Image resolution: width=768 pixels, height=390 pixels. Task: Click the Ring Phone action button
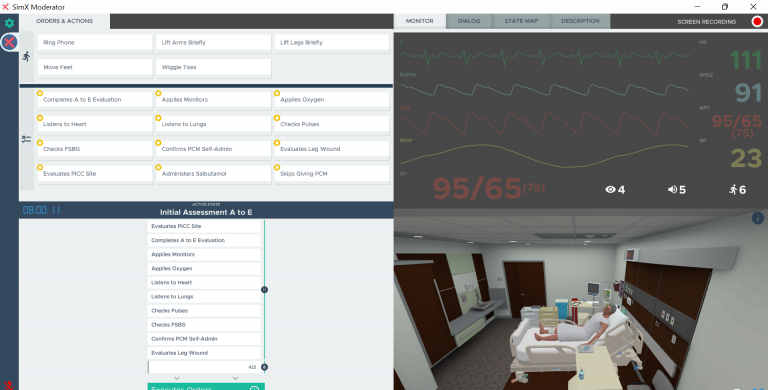tap(96, 43)
